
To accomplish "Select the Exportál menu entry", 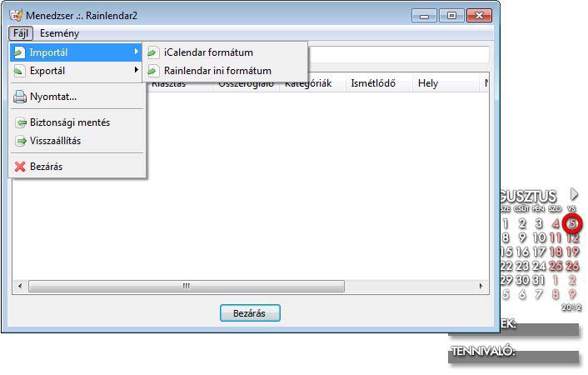I will [76, 71].
